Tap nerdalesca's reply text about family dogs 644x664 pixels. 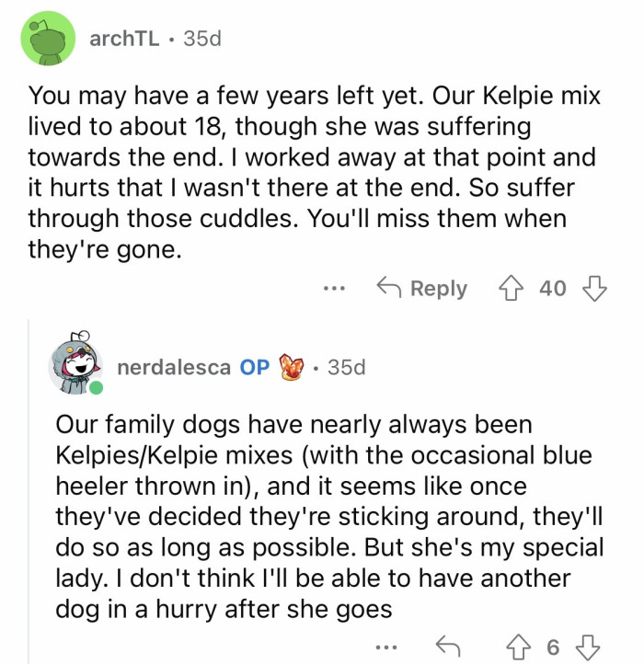pos(329,517)
